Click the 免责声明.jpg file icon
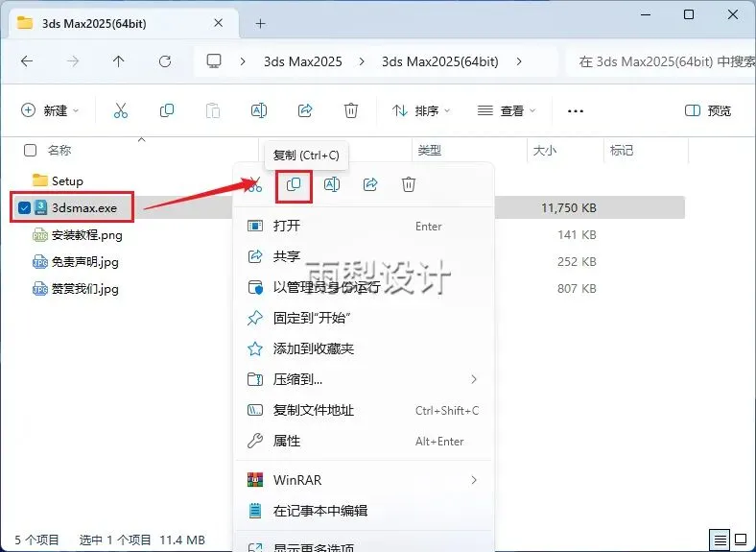This screenshot has width=756, height=552. 40,262
